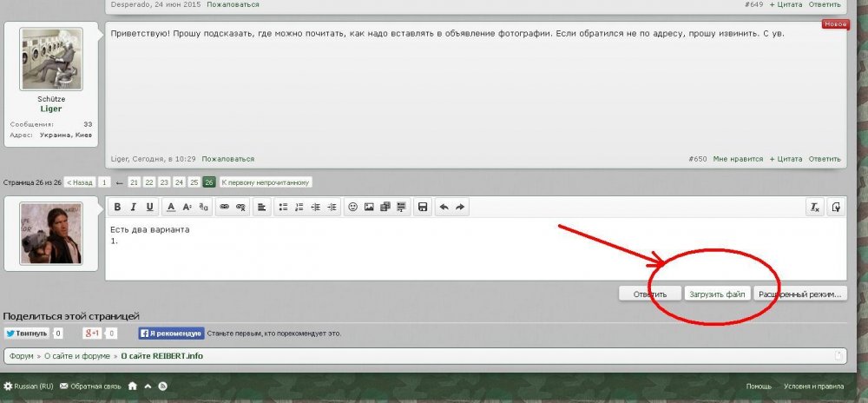Remove link with unlink icon
Viewport: 868px width, 403px height.
point(240,207)
